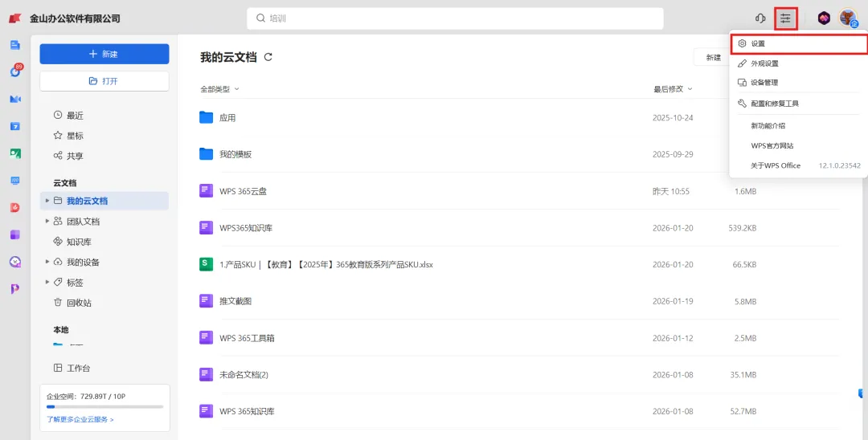Open WPS 365知识库 sized 52.7MB

247,411
